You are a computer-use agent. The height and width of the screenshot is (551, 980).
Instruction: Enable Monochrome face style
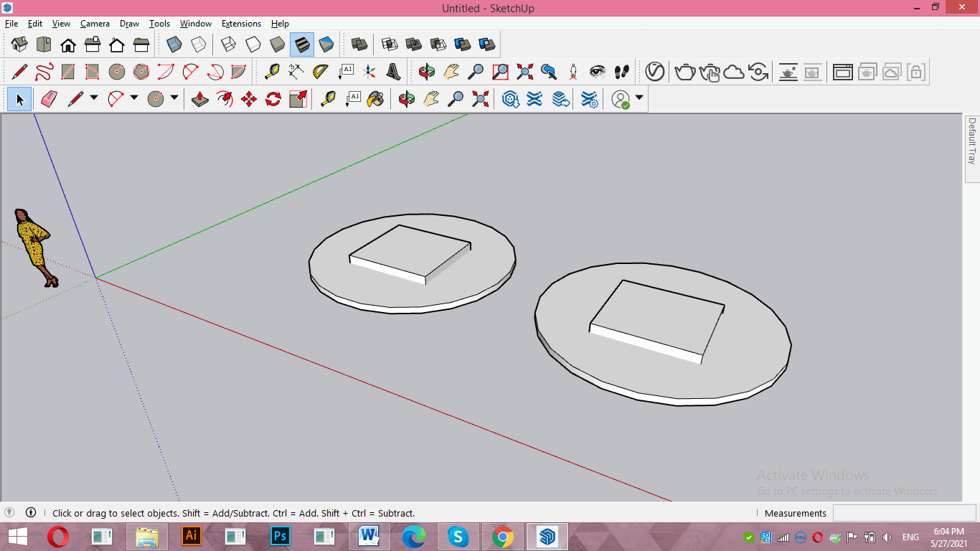pyautogui.click(x=326, y=44)
